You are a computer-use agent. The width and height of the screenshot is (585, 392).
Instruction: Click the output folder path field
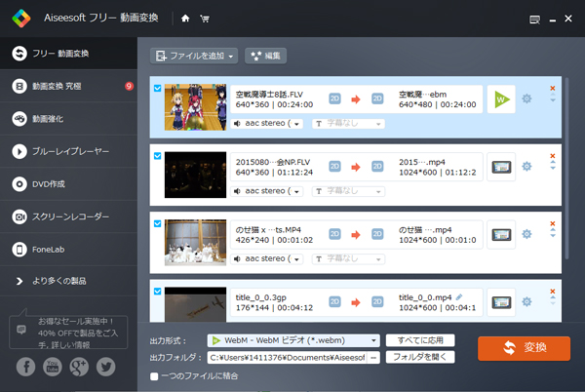coord(288,358)
